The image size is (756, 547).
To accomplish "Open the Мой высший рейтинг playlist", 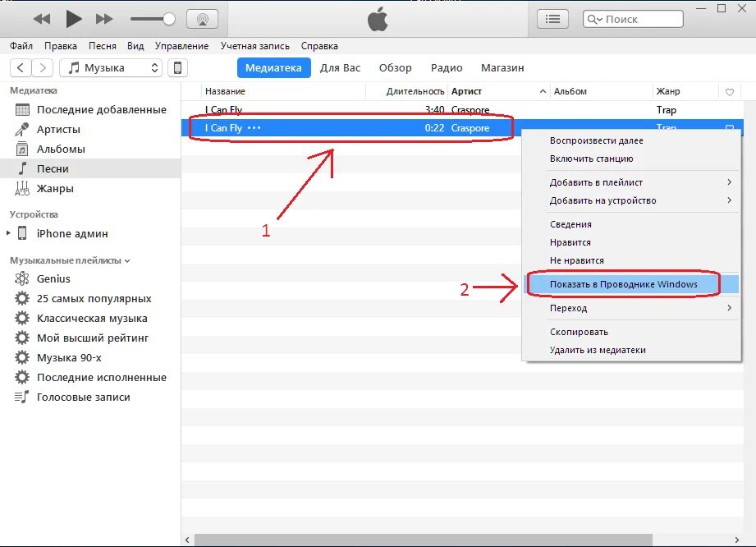I will coord(90,338).
